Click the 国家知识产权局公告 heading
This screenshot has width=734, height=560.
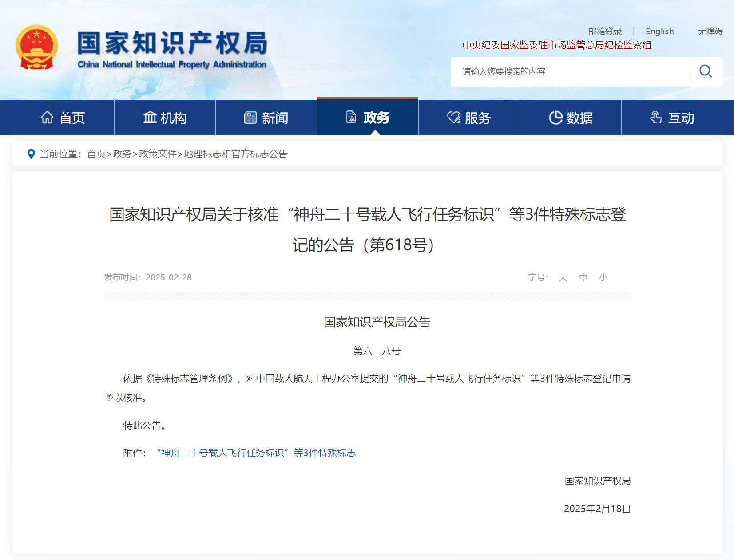377,322
